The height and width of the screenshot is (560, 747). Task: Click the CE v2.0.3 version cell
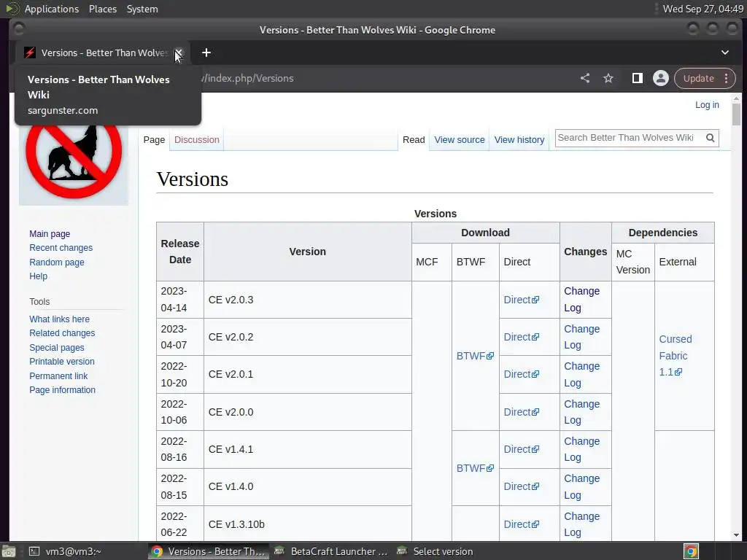308,300
